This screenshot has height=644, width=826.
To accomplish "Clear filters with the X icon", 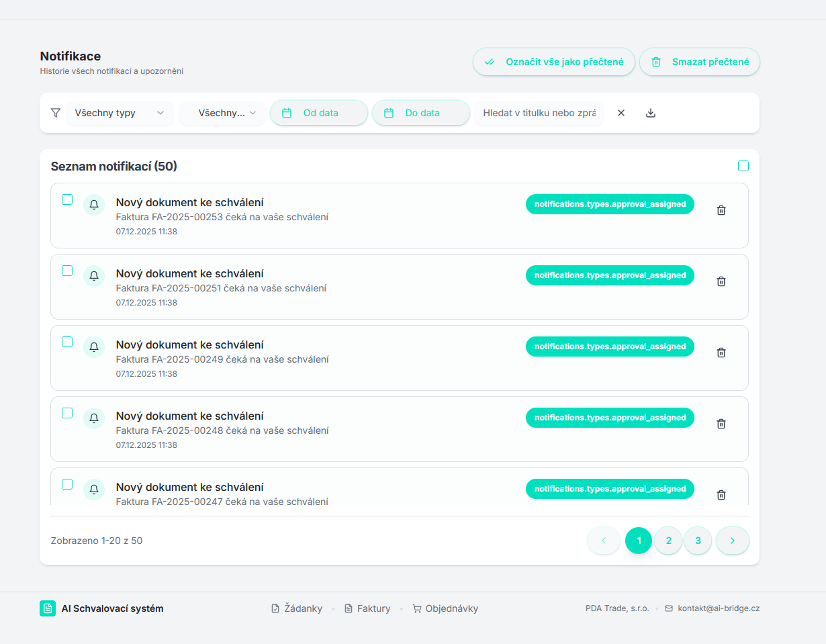I will click(621, 113).
